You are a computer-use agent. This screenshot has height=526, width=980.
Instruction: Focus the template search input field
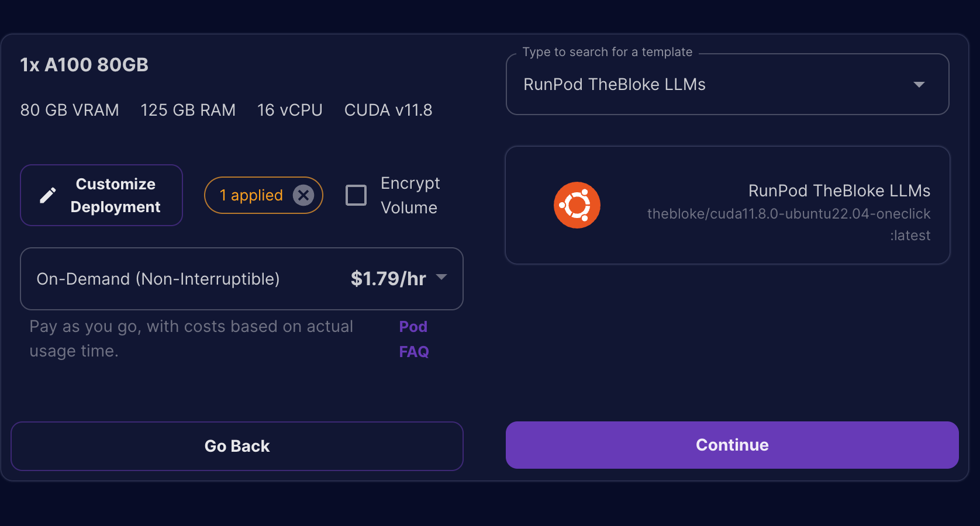tap(702, 85)
